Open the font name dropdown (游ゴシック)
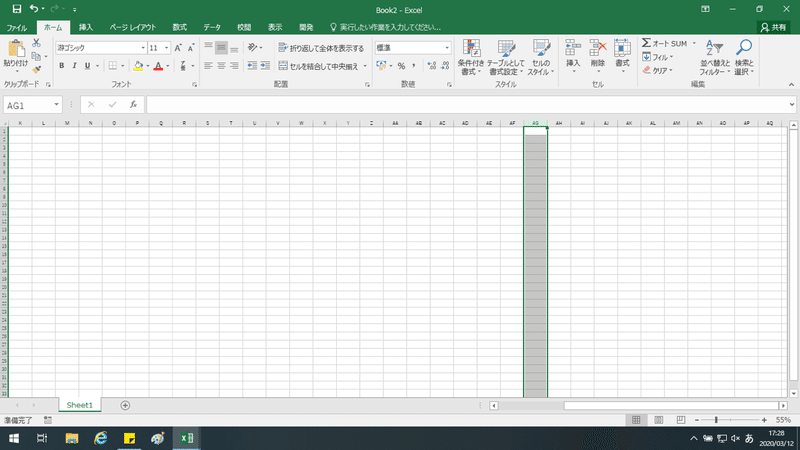 coord(143,48)
